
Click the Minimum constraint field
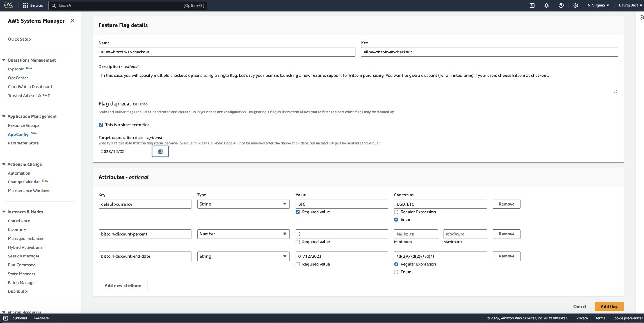[x=416, y=234]
